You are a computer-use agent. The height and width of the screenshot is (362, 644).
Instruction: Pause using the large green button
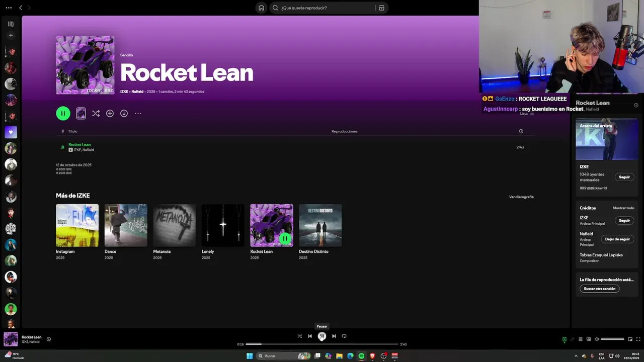pyautogui.click(x=63, y=114)
